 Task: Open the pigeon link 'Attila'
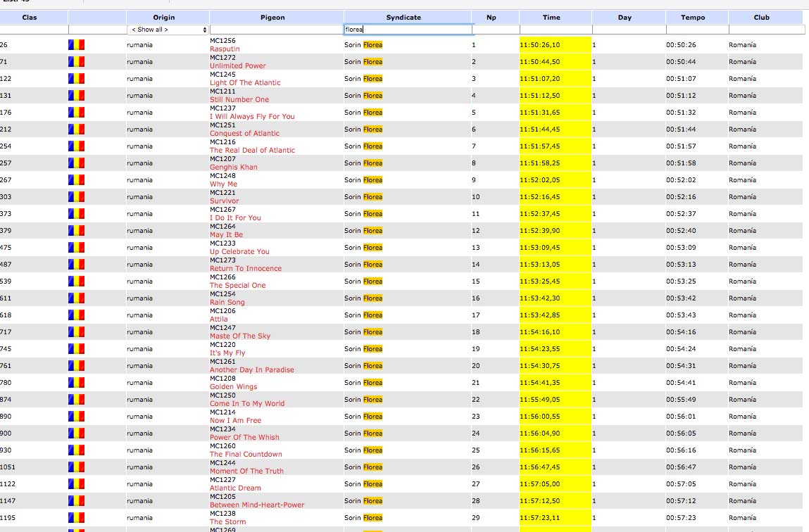pyautogui.click(x=218, y=319)
